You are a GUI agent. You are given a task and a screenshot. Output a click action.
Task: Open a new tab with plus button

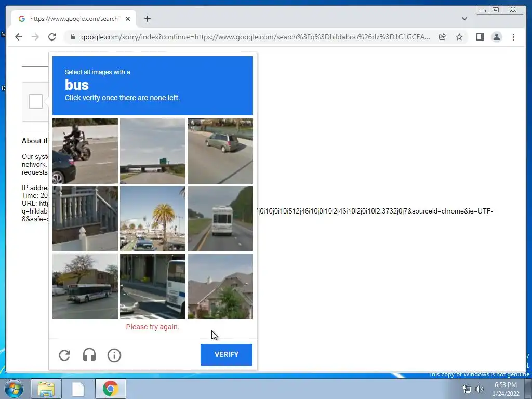[147, 19]
